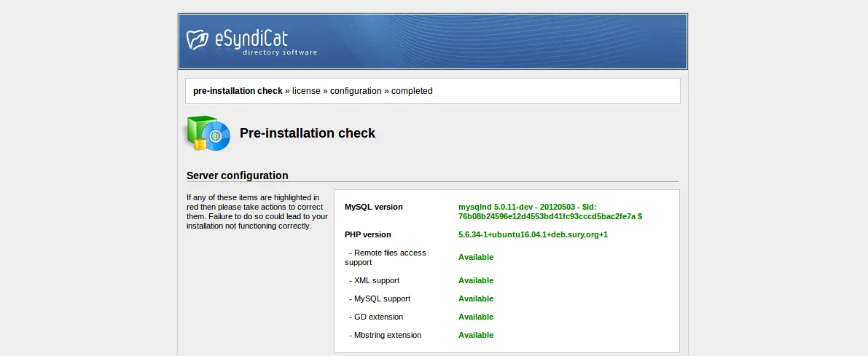
Task: Select the configuration step in breadcrumb
Action: 356,91
